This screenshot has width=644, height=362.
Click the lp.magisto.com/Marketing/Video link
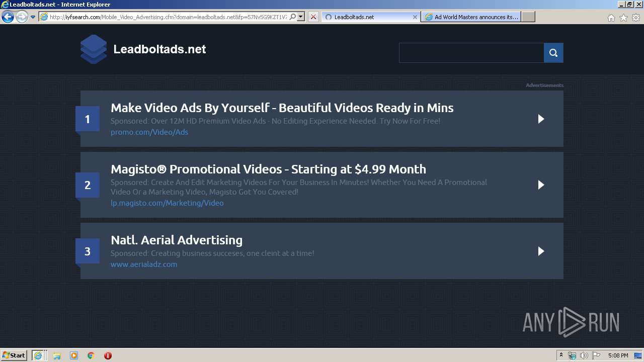tap(167, 203)
